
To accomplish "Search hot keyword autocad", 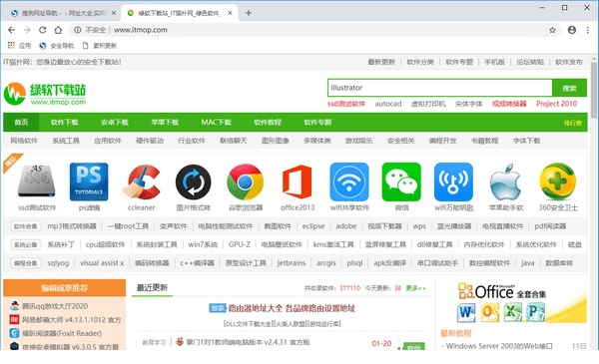I will [388, 104].
